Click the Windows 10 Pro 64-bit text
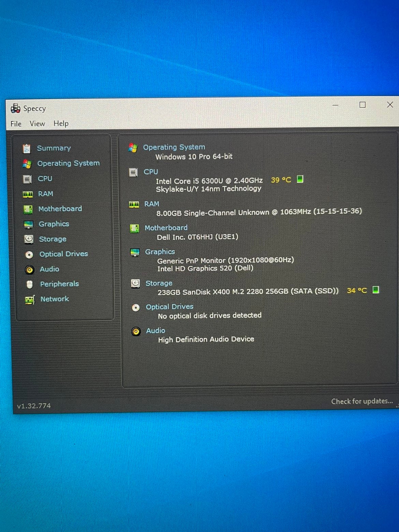The width and height of the screenshot is (399, 532). click(194, 157)
